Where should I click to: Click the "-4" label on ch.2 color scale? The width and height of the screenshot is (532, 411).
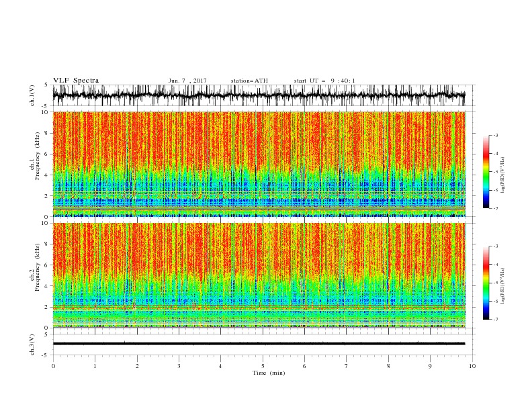[x=496, y=265]
